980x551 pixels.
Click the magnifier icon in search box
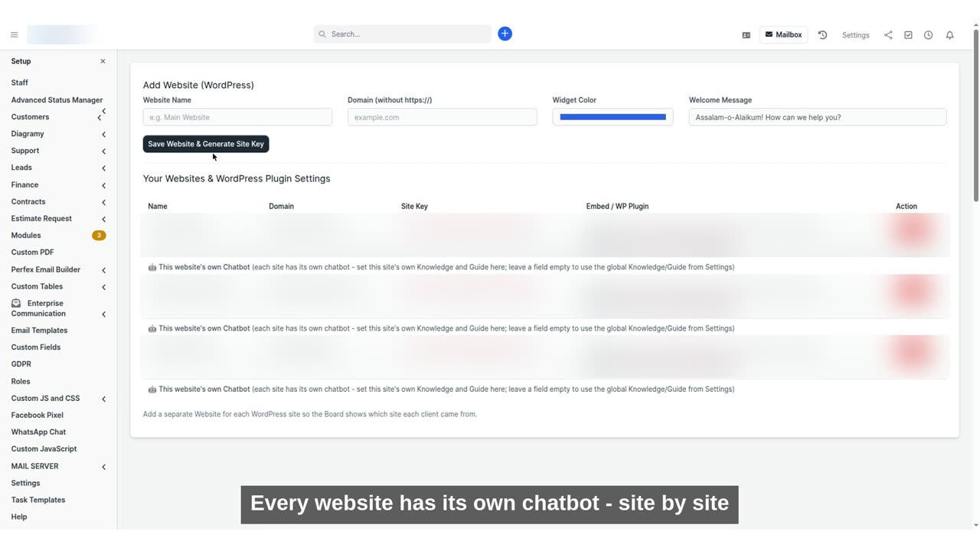click(x=322, y=34)
